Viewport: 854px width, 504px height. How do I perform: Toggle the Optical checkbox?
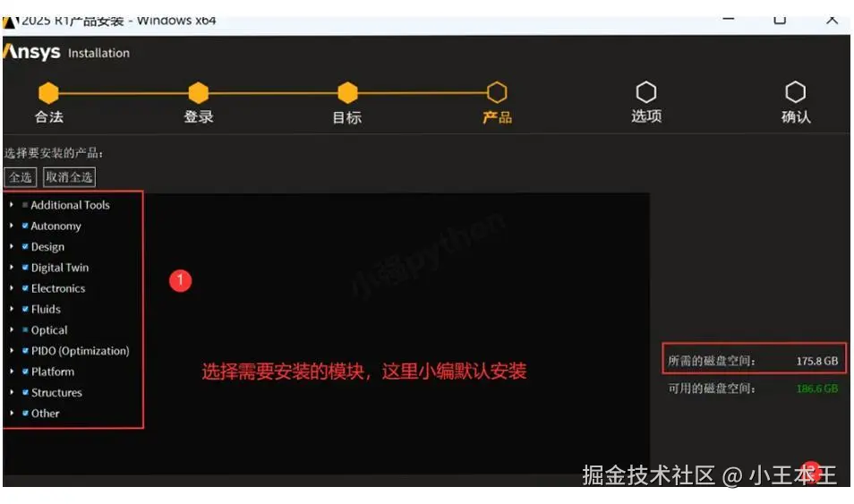[25, 329]
